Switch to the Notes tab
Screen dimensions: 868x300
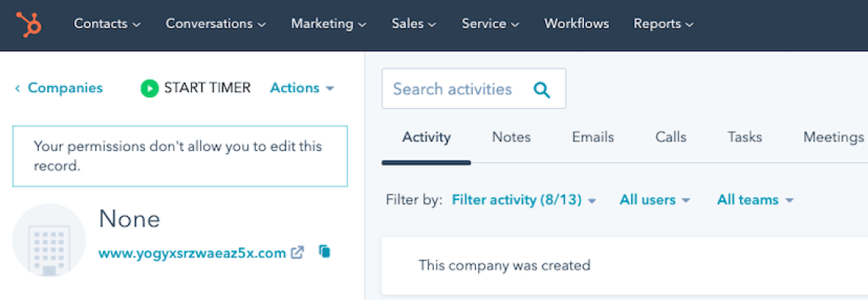pyautogui.click(x=512, y=137)
